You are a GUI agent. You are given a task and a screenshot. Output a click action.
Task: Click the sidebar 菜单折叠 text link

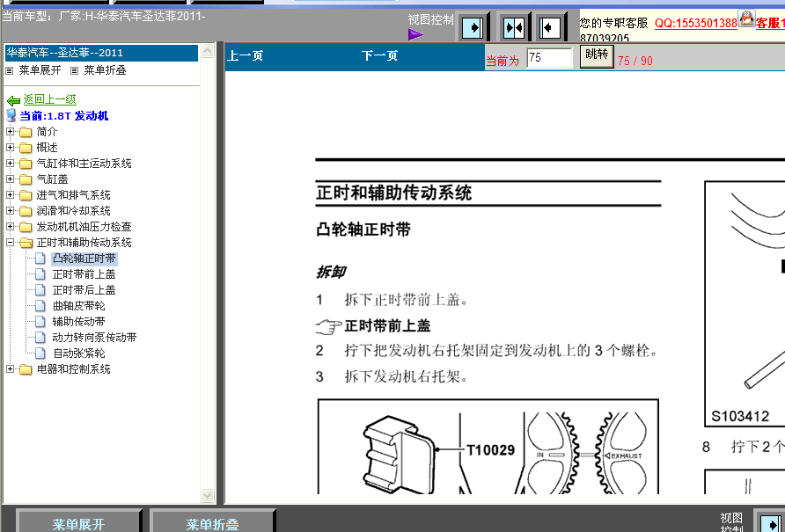(105, 70)
